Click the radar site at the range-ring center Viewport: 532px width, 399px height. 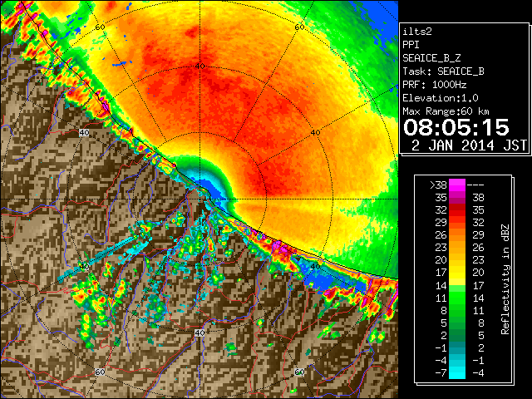(199, 199)
